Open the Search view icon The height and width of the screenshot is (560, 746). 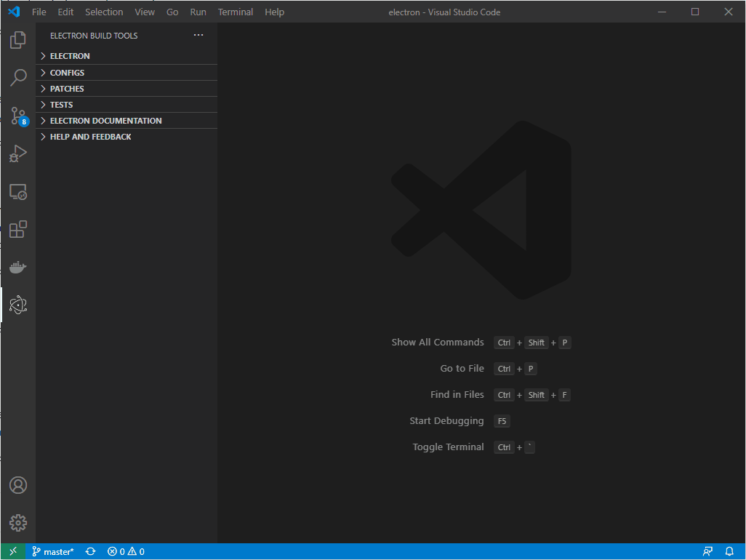18,78
